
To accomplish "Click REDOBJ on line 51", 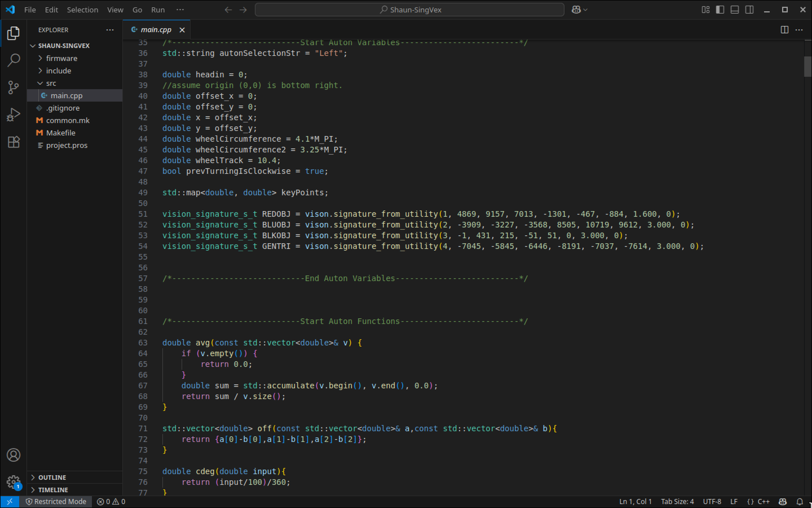I will click(x=276, y=214).
